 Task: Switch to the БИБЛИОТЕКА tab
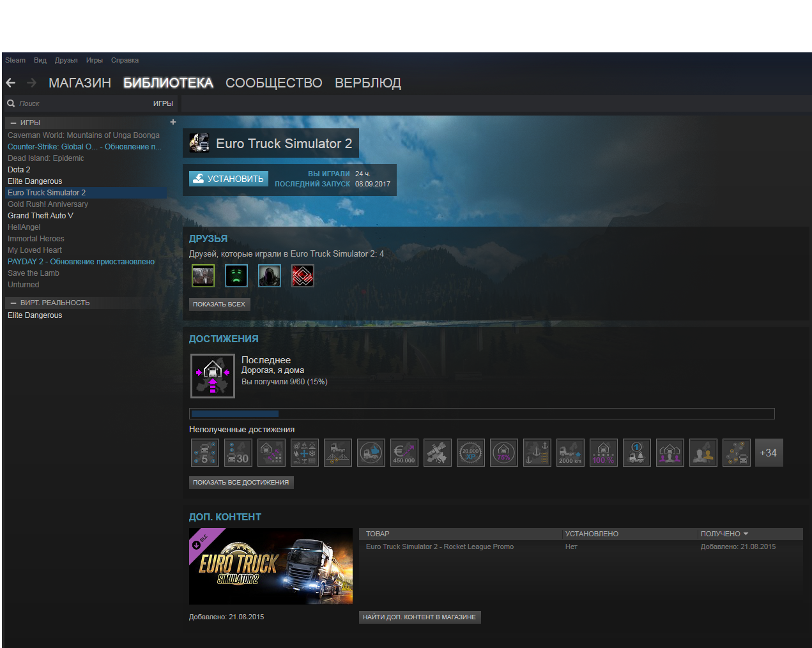pos(168,83)
